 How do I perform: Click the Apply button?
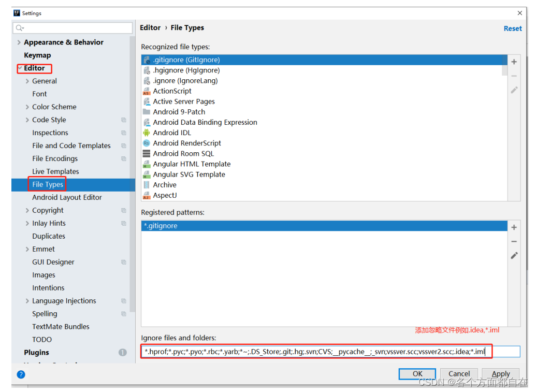[x=501, y=374]
